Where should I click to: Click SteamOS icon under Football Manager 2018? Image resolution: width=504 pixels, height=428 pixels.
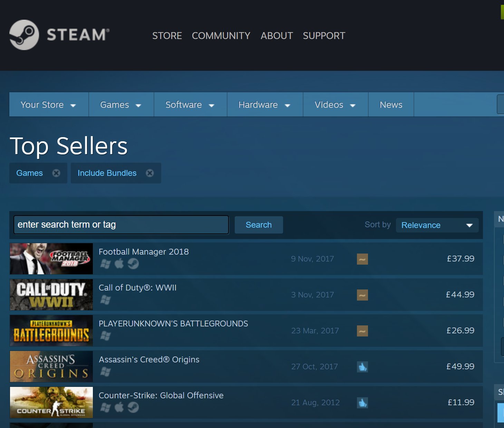pyautogui.click(x=133, y=264)
